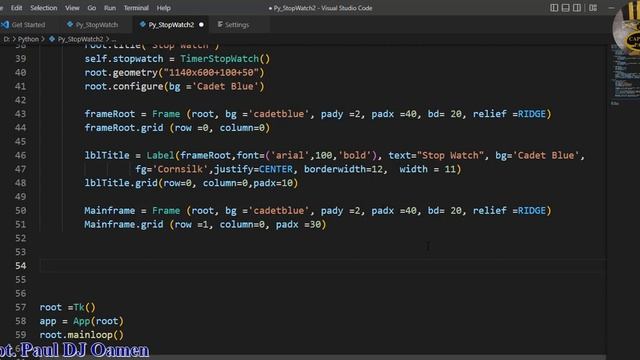This screenshot has height=360, width=640.
Task: Click 'TimerStopWatch()' on line 39
Action: tap(225, 59)
